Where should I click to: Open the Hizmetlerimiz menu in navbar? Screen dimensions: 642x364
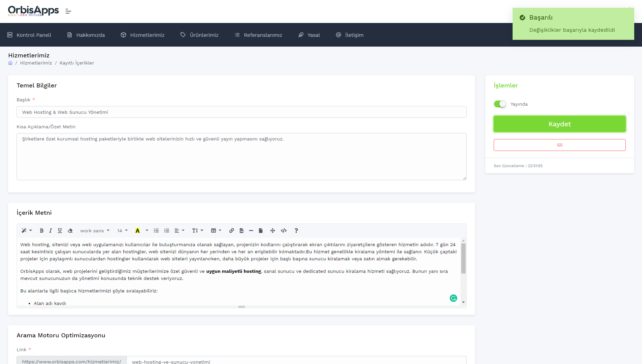tap(143, 35)
